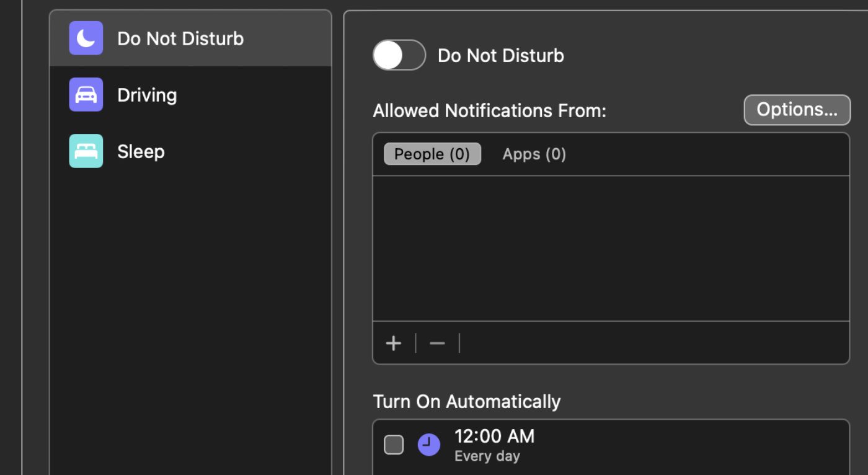The width and height of the screenshot is (868, 475).
Task: Select the Do Not Disturb label in the sidebar
Action: click(x=180, y=38)
